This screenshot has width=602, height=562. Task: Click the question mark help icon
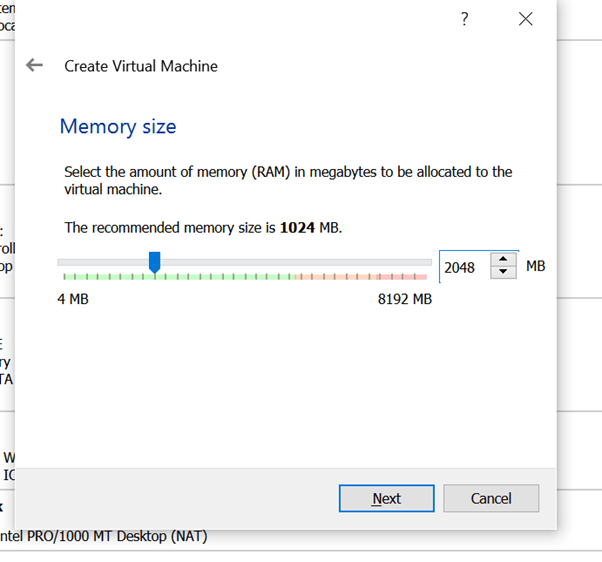pyautogui.click(x=465, y=19)
